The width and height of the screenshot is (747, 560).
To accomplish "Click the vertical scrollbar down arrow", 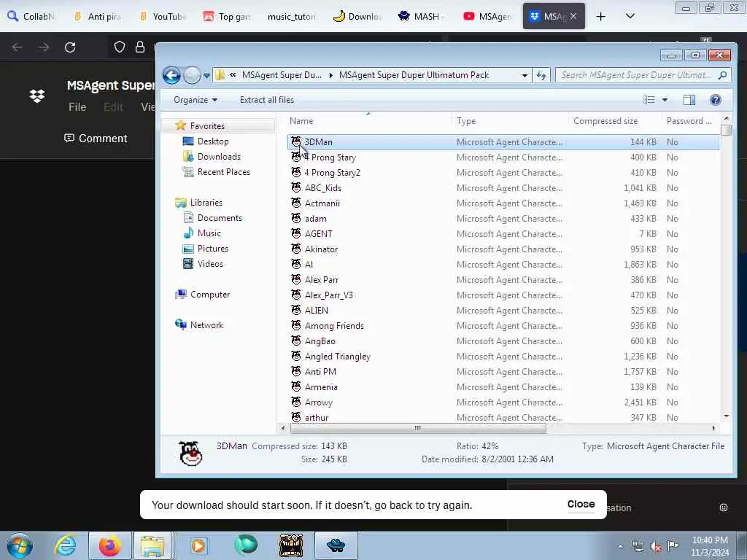I will [x=726, y=416].
